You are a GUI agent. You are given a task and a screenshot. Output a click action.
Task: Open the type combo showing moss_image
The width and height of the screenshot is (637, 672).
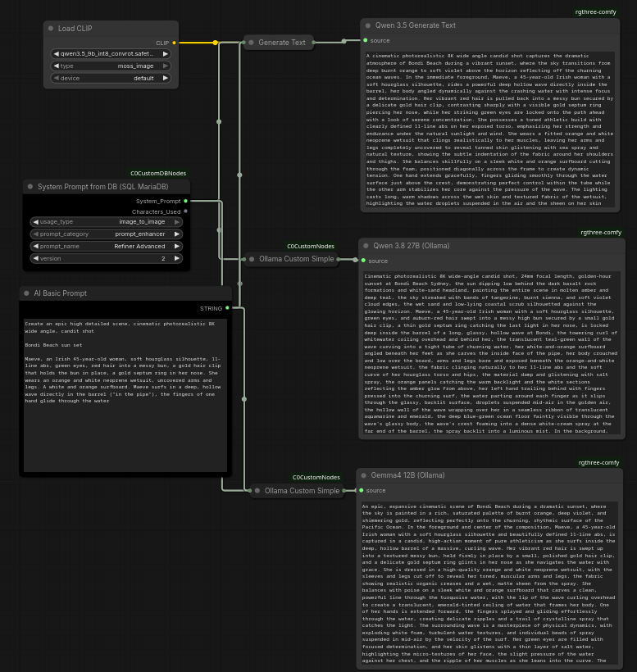click(111, 66)
